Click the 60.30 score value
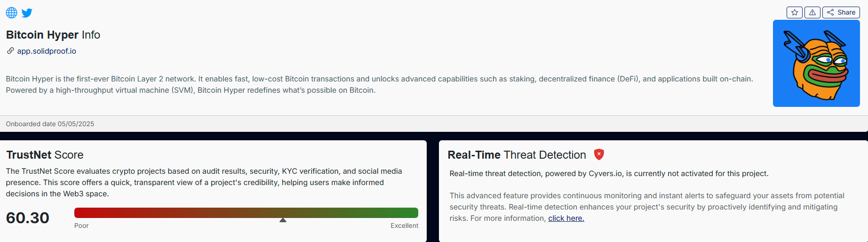Viewport: 868px width, 242px height. pos(28,218)
